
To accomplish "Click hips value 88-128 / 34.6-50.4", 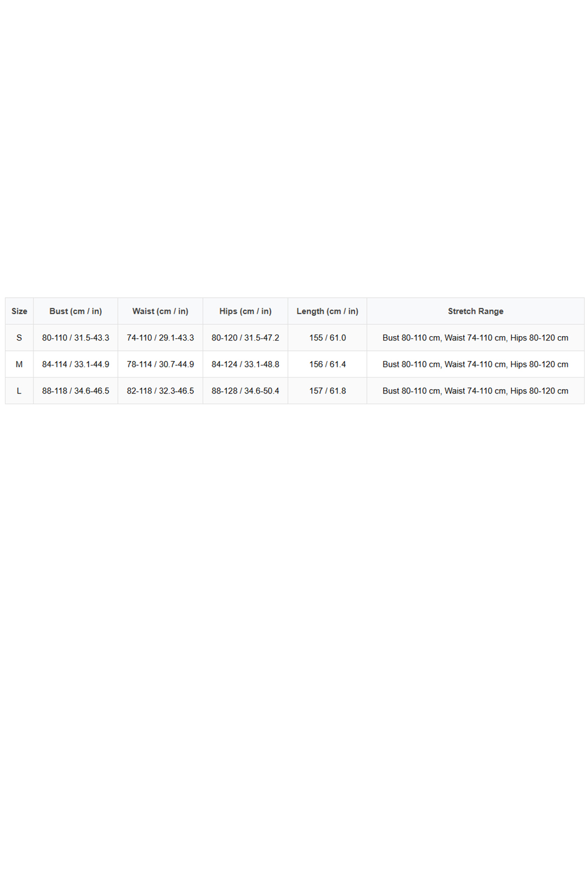I will [x=245, y=391].
